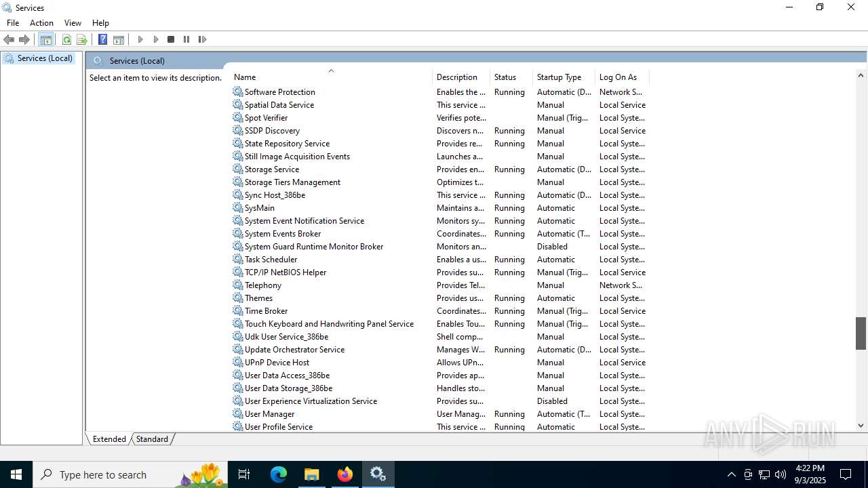Screen dimensions: 868x488
Task: Open Firefox from the taskbar
Action: [x=345, y=474]
